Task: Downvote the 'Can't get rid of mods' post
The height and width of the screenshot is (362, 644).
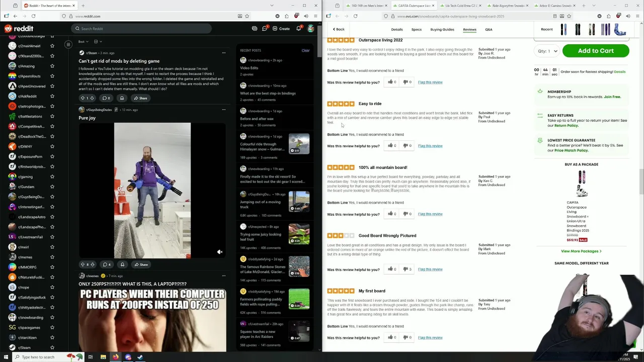Action: point(92,98)
